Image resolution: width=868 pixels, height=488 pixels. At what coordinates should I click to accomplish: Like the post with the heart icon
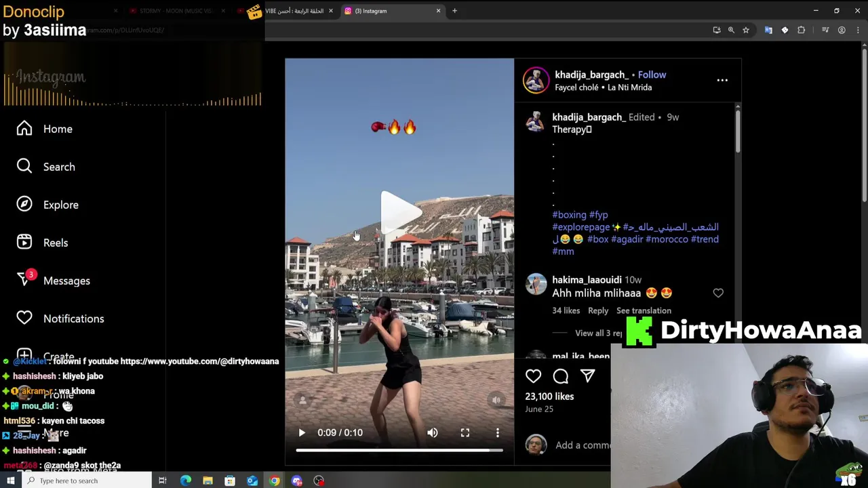pyautogui.click(x=533, y=375)
